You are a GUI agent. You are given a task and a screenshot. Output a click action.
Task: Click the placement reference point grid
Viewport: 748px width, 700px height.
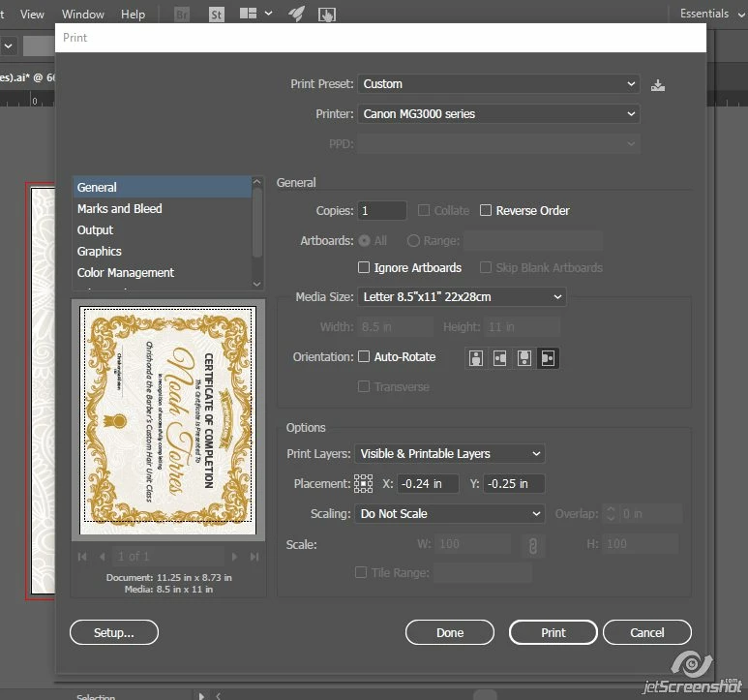363,483
